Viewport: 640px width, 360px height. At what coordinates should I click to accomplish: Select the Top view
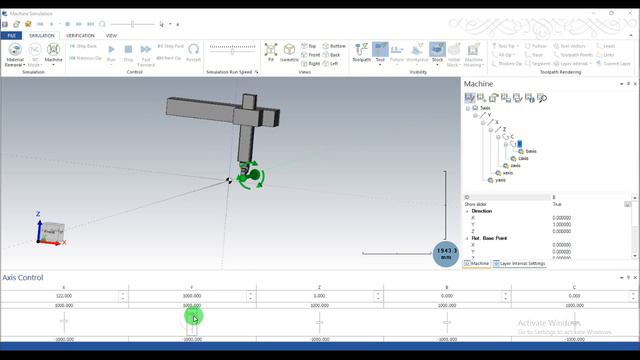pyautogui.click(x=309, y=46)
